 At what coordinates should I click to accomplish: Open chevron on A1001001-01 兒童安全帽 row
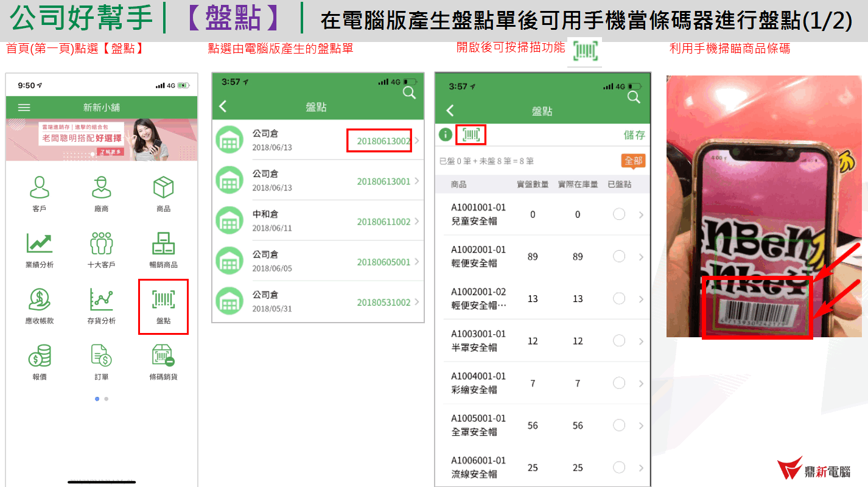click(641, 214)
